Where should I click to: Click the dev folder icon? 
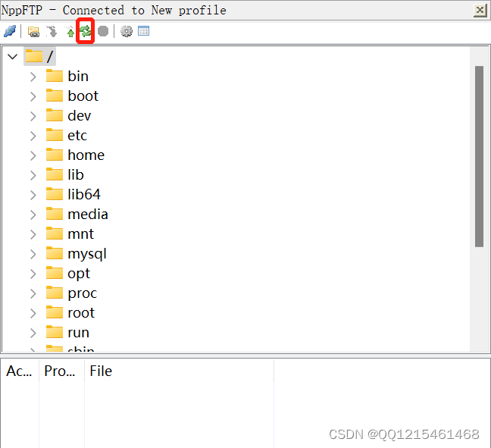point(55,115)
